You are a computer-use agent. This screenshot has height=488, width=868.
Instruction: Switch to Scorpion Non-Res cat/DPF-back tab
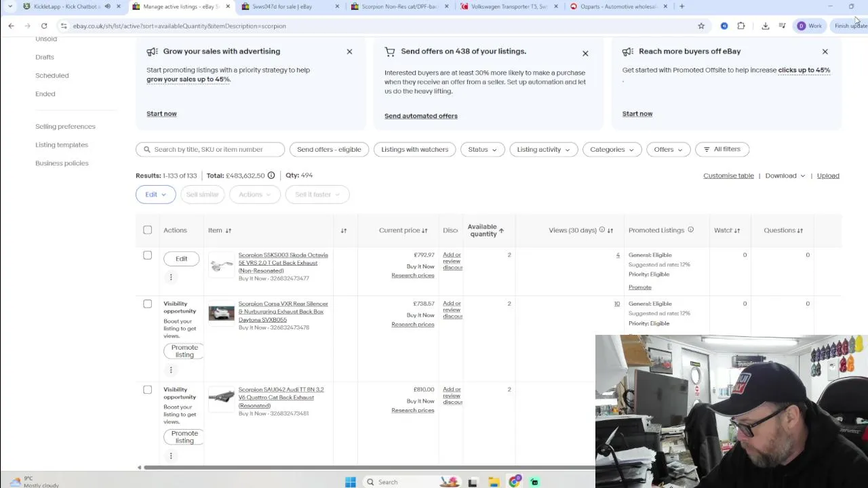399,6
